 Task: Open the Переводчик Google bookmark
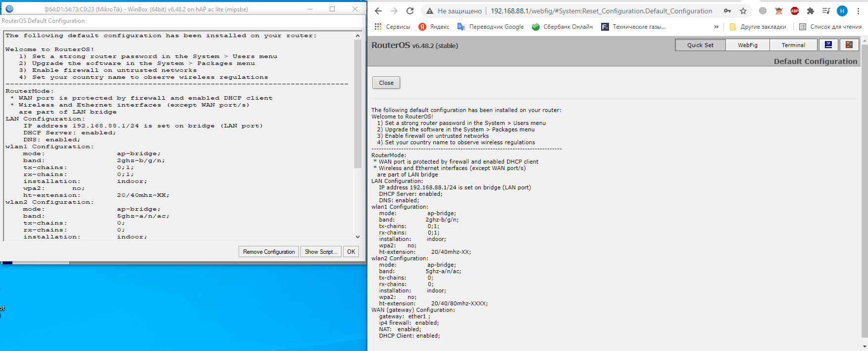tap(491, 27)
